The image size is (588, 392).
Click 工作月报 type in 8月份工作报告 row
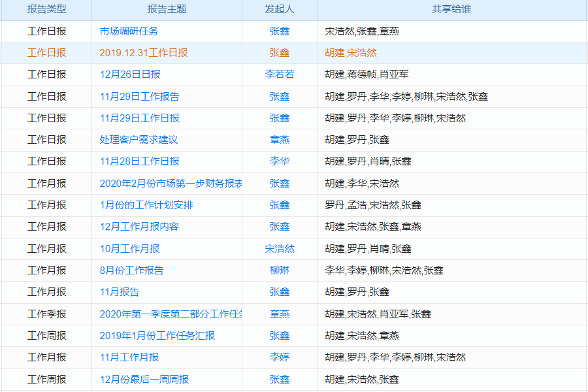47,270
